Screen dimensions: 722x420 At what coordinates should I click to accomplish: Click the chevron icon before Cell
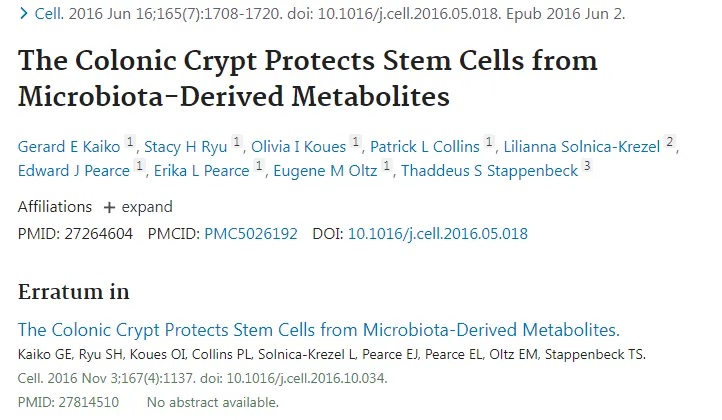[23, 14]
